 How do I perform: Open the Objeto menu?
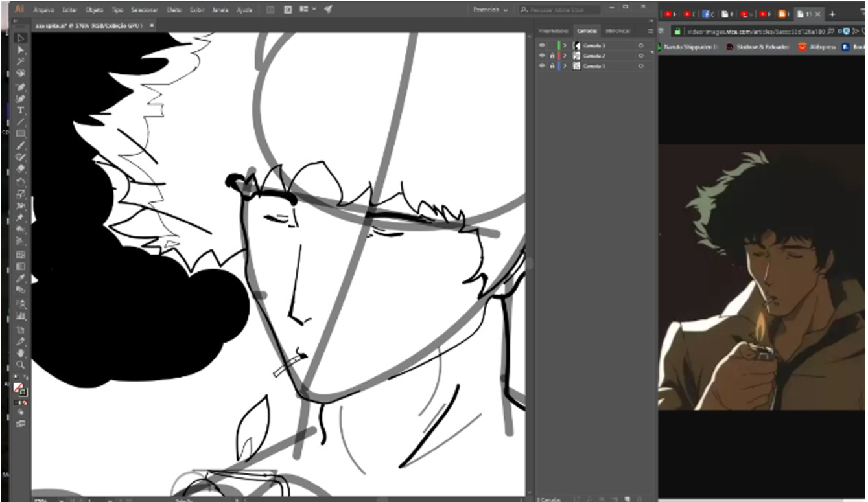(95, 10)
